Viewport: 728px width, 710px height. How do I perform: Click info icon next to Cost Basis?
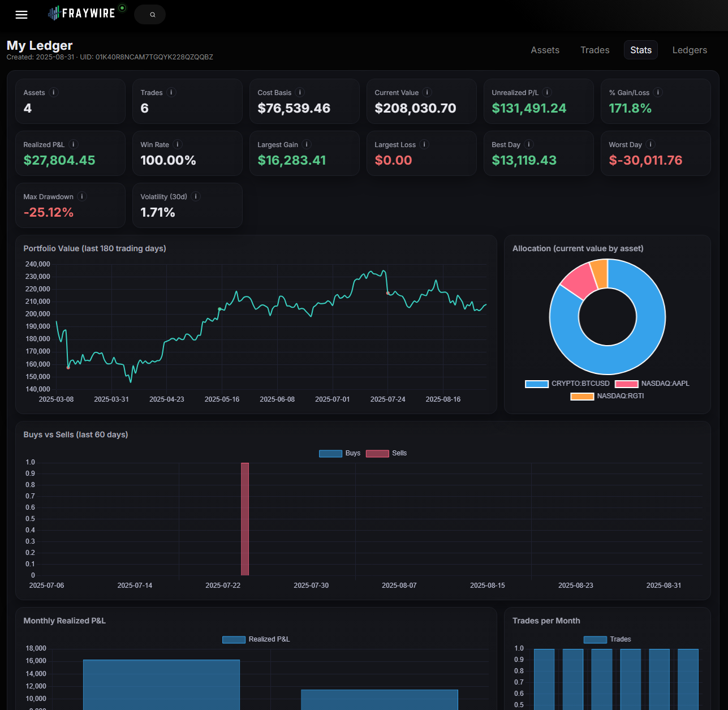(300, 93)
